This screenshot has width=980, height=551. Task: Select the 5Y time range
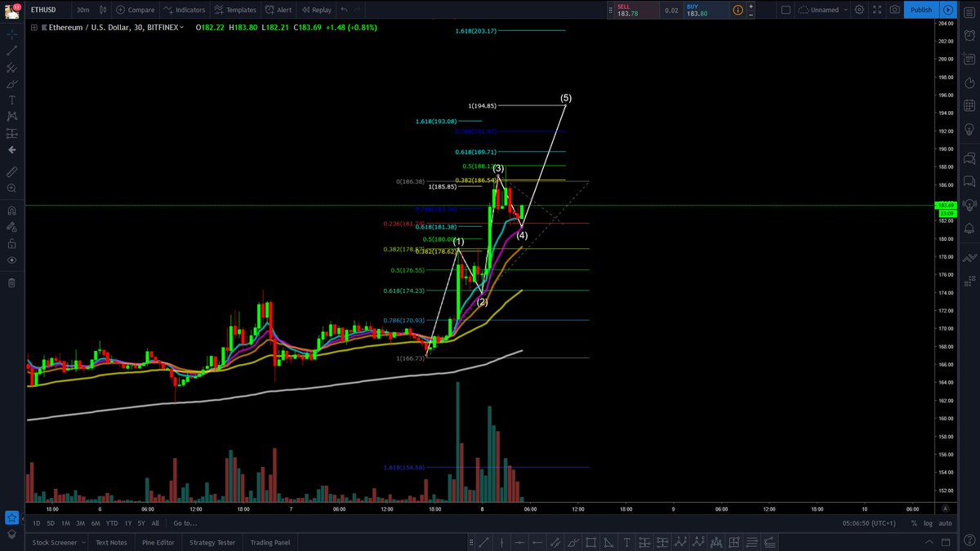[x=141, y=523]
